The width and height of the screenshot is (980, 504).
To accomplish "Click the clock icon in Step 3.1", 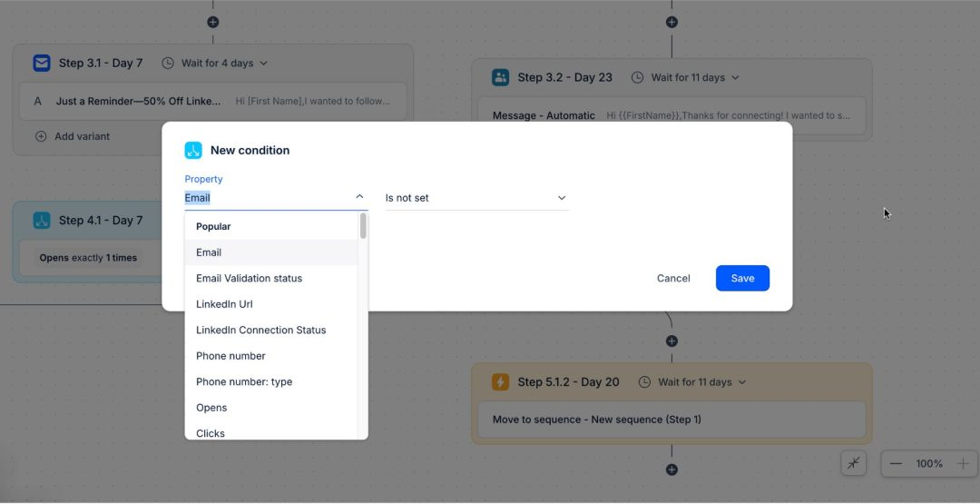I will (x=168, y=64).
